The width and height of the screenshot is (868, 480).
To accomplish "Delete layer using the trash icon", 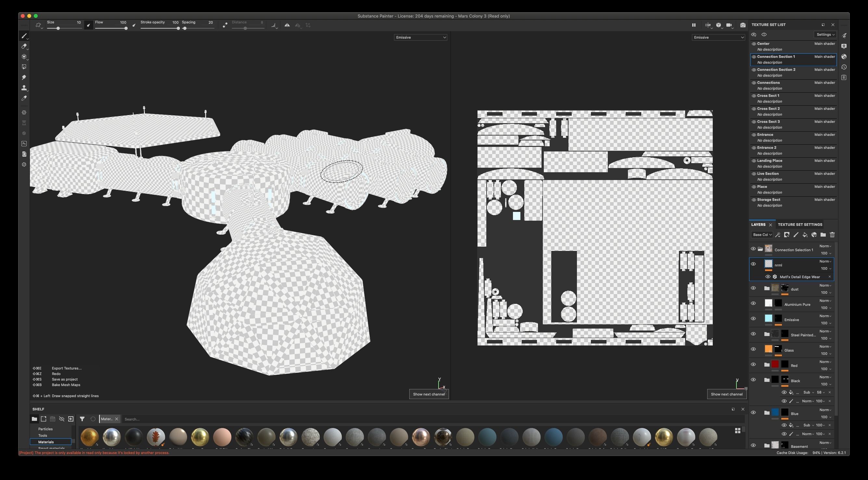I will [x=832, y=235].
